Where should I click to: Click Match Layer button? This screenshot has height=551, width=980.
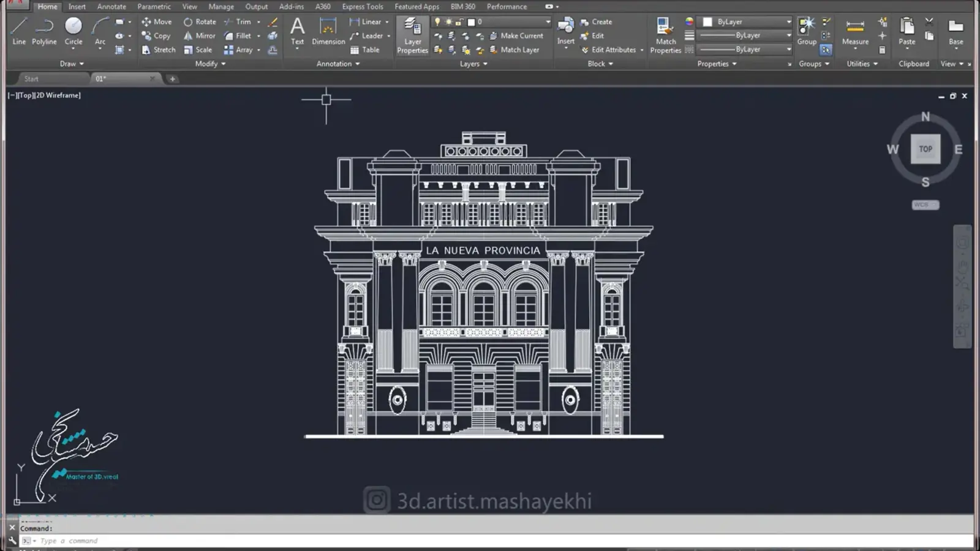point(514,50)
